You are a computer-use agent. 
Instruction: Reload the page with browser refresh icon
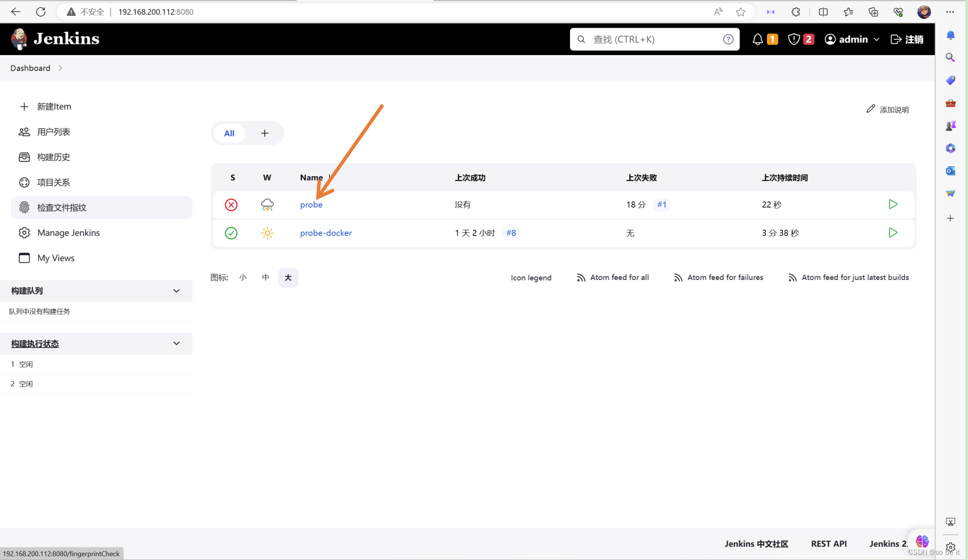41,12
